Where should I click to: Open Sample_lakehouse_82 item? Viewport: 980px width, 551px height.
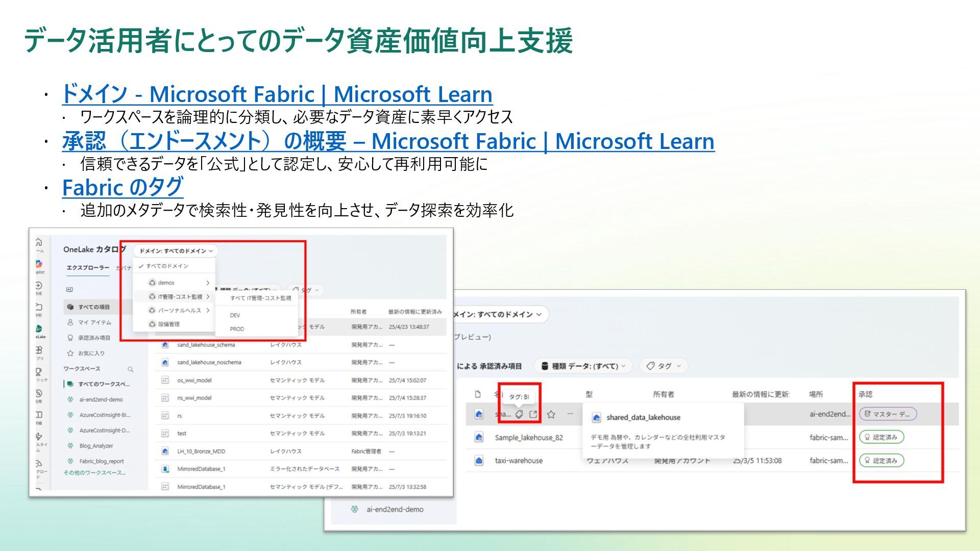(x=529, y=438)
